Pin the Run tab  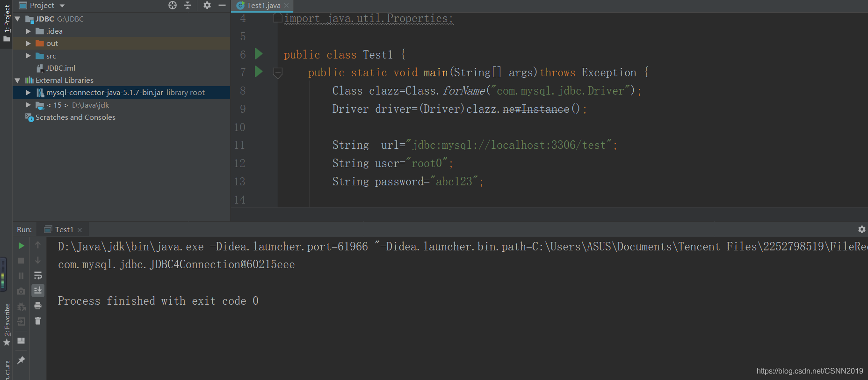pyautogui.click(x=21, y=360)
